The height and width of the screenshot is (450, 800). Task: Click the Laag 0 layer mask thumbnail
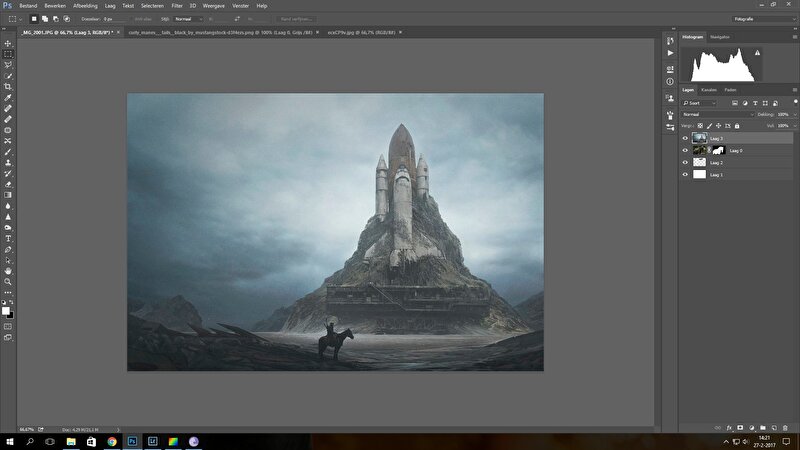point(719,151)
